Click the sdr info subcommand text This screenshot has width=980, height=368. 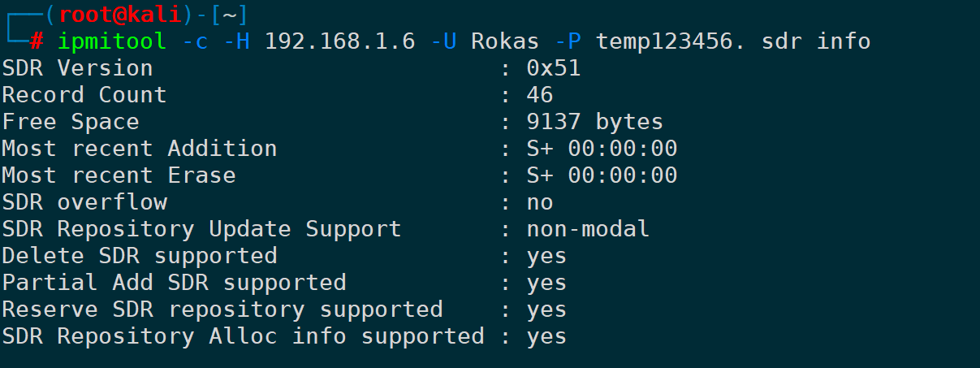pos(816,41)
